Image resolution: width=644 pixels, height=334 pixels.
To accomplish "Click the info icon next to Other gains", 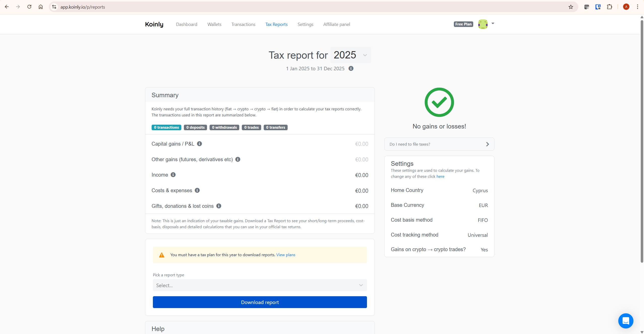I will tap(238, 159).
